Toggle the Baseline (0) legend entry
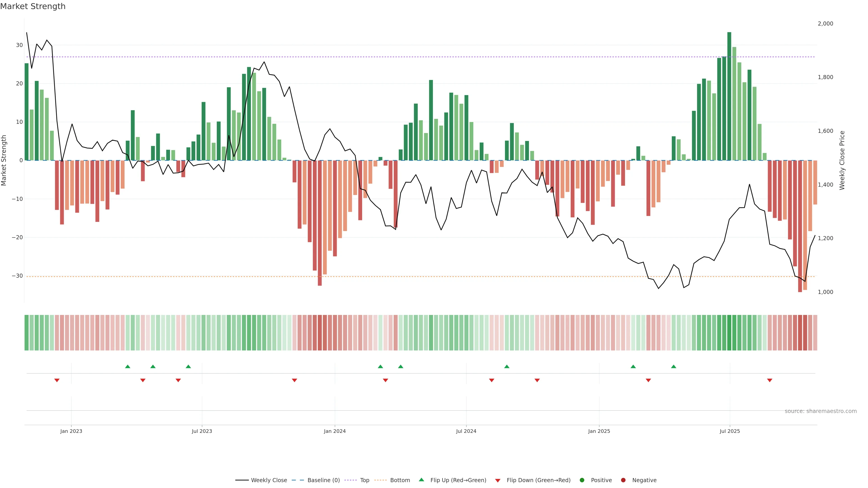The image size is (868, 488). (323, 480)
